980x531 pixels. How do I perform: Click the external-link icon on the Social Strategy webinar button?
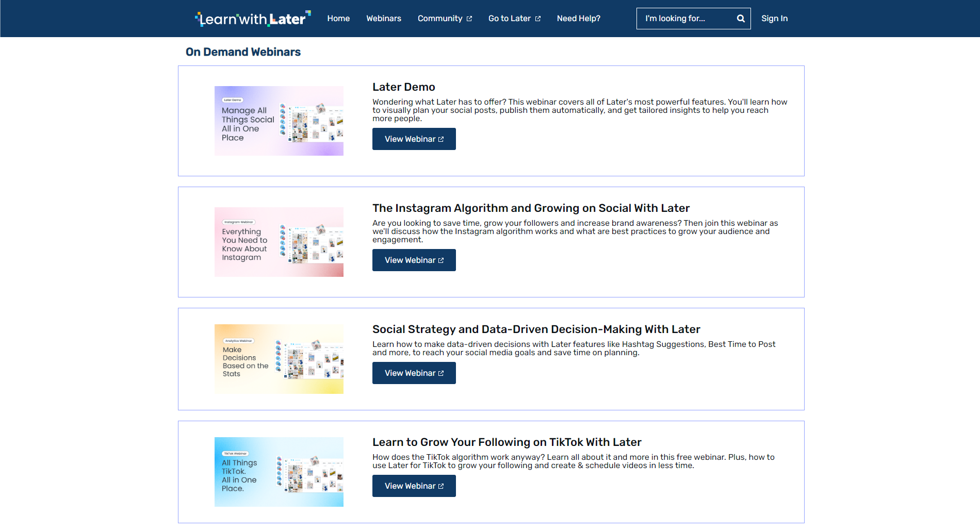(x=441, y=373)
